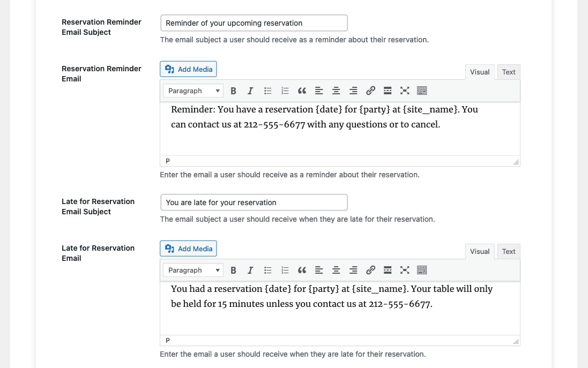Enter fullscreen mode for Reservation Reminder editor
588x368 pixels.
pos(405,90)
